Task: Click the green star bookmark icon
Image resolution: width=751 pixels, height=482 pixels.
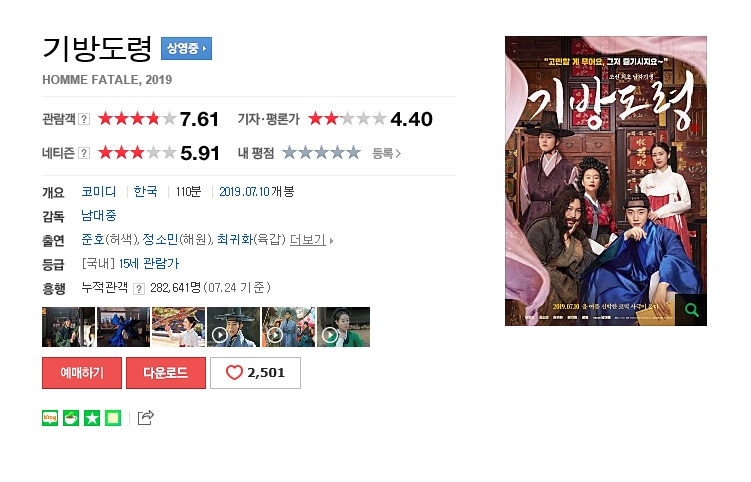Action: (92, 418)
